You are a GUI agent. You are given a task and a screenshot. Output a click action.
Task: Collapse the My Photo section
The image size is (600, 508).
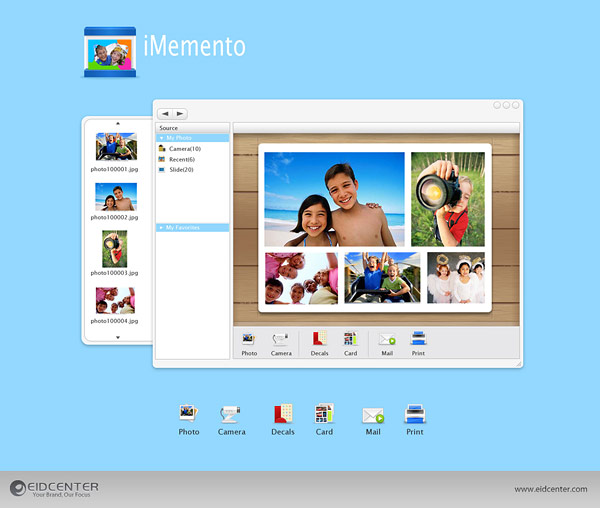(161, 138)
